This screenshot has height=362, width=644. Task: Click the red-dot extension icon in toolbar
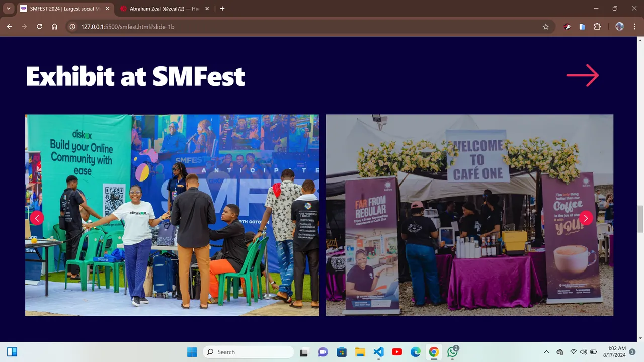[x=567, y=27]
